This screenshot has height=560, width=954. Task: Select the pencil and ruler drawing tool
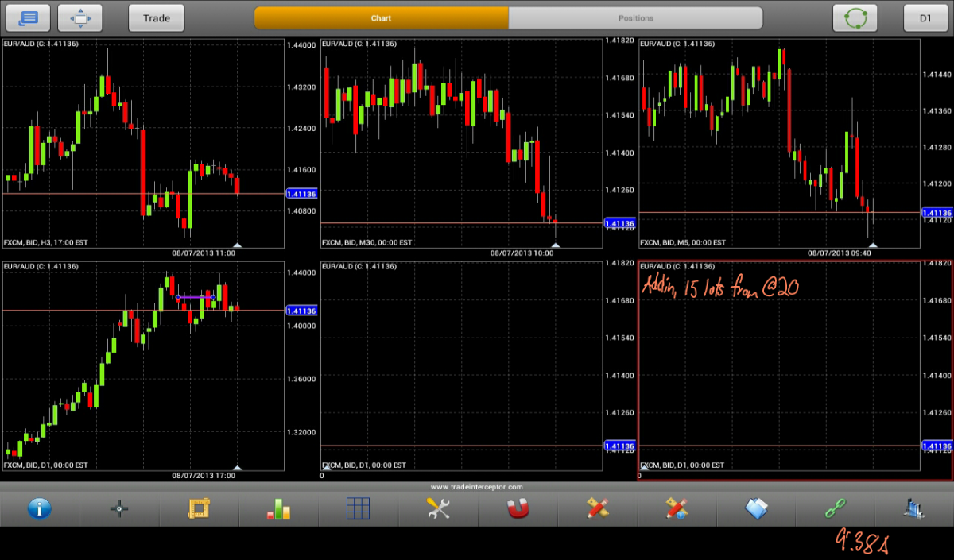(597, 508)
